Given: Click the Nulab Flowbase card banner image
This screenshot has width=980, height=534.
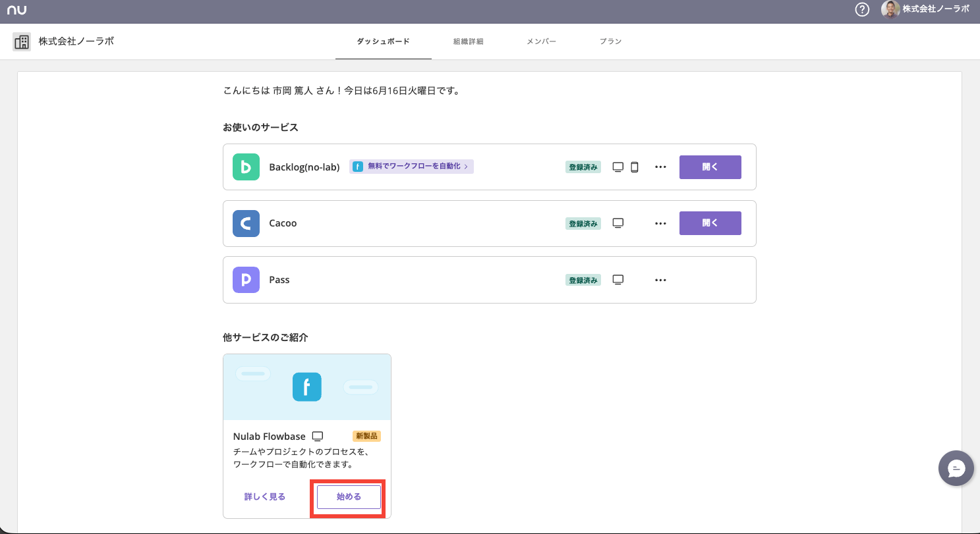Looking at the screenshot, I should pyautogui.click(x=307, y=387).
